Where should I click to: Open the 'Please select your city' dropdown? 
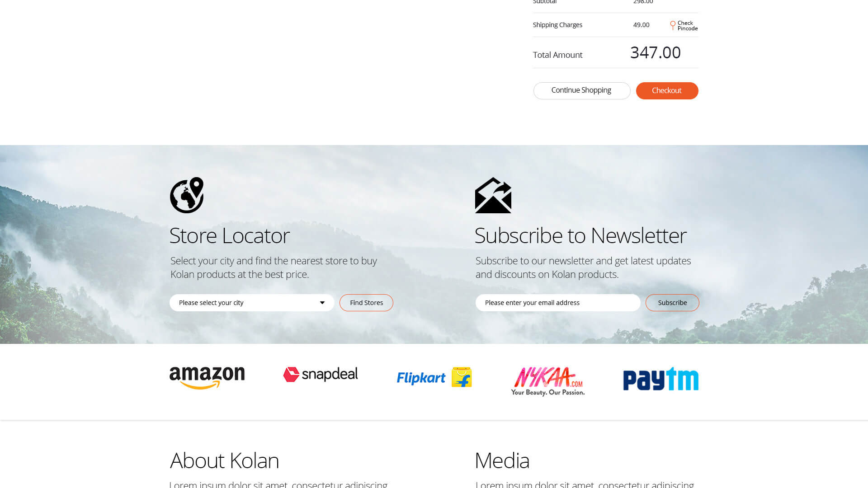252,303
